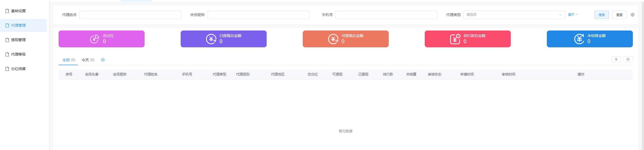Click the 暂无数据 empty message
Image resolution: width=644 pixels, height=150 pixels.
pyautogui.click(x=346, y=131)
